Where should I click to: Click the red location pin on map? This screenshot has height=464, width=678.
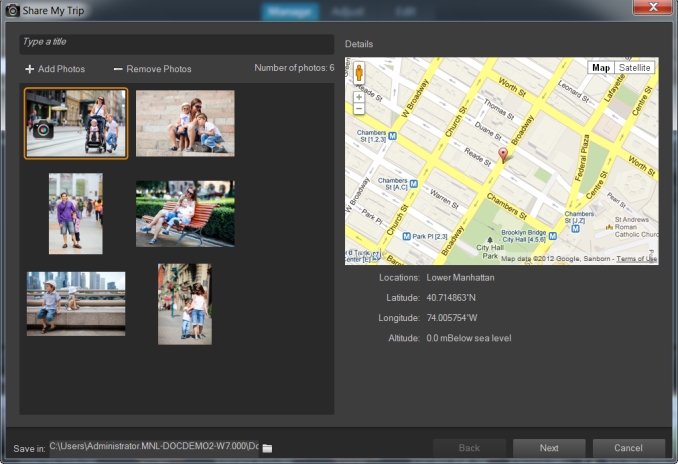(x=502, y=155)
